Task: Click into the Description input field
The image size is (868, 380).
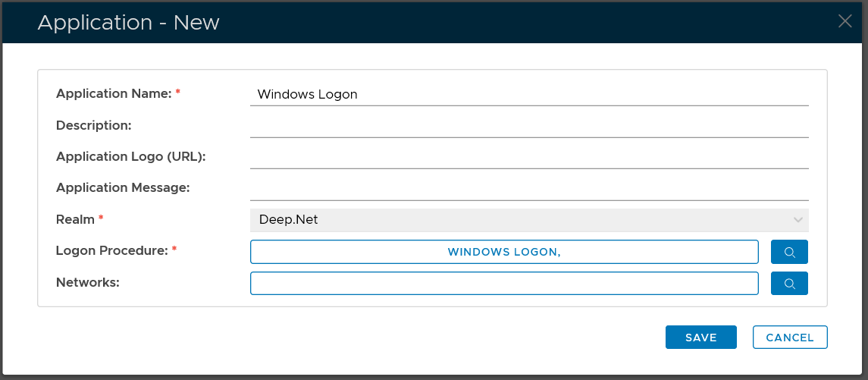Action: click(528, 126)
